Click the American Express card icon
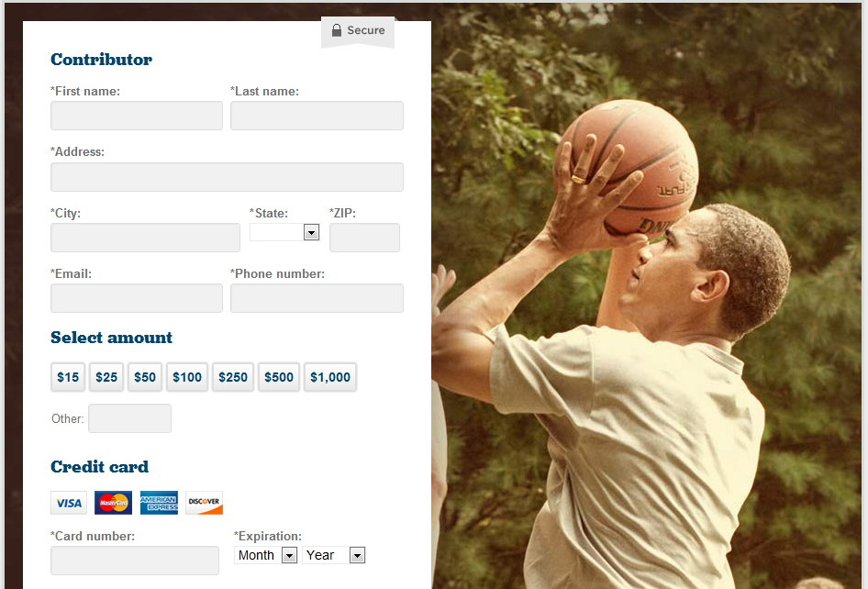This screenshot has height=589, width=868. point(159,503)
